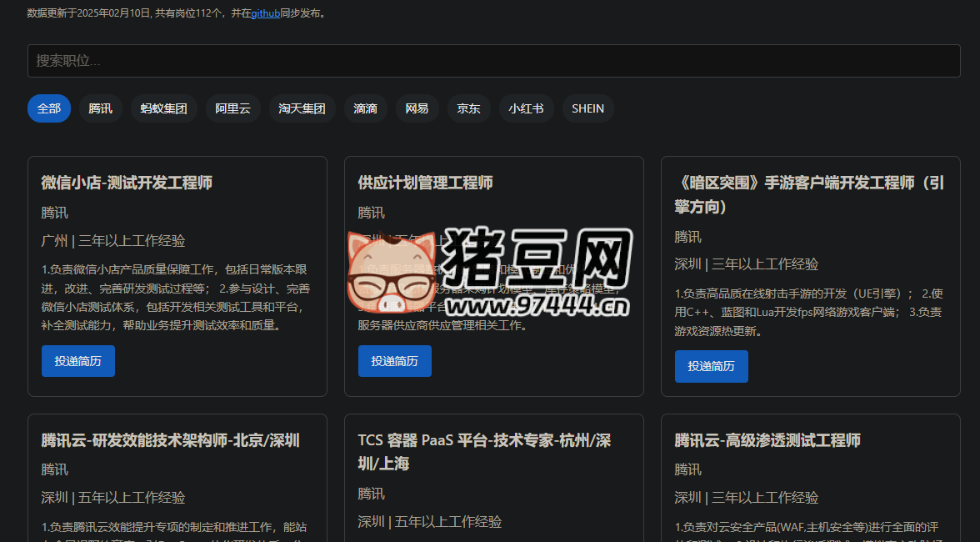Viewport: 980px width, 542px height.
Task: Click the 《暗区突围》手游客户端开发工程师 title
Action: (x=809, y=194)
